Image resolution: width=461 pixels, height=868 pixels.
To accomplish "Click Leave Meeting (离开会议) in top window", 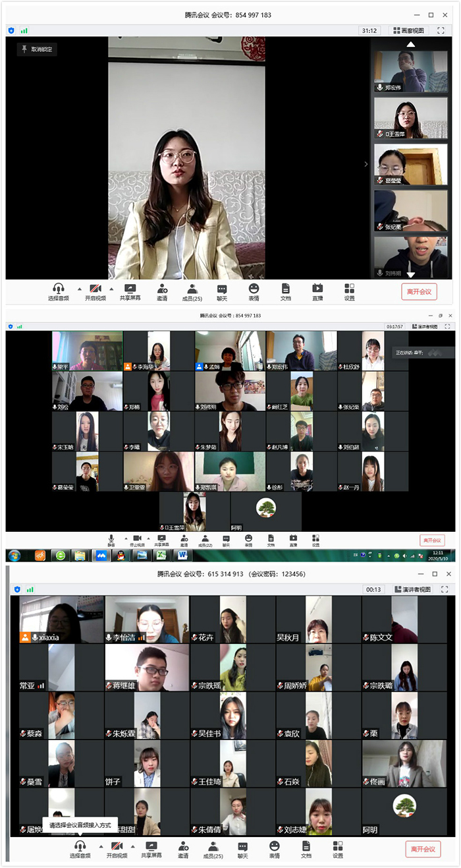I will (x=419, y=292).
